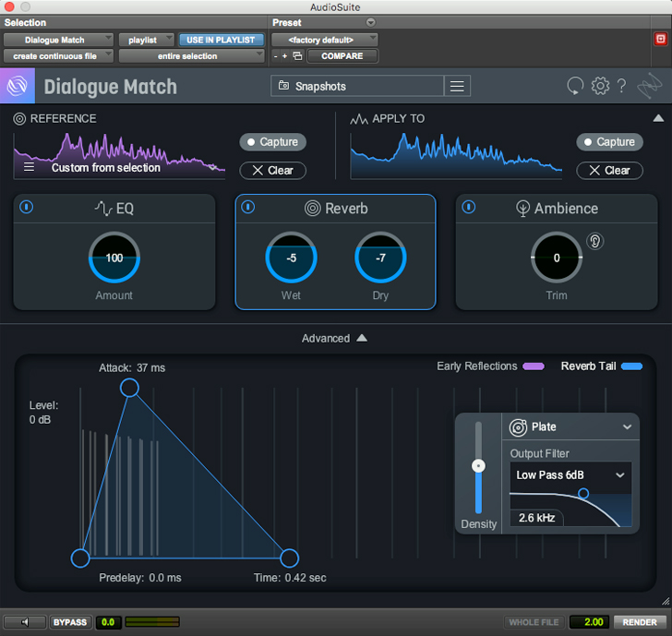Viewport: 672px width, 636px height.
Task: Click the Reverb Wet knob
Action: (x=291, y=258)
